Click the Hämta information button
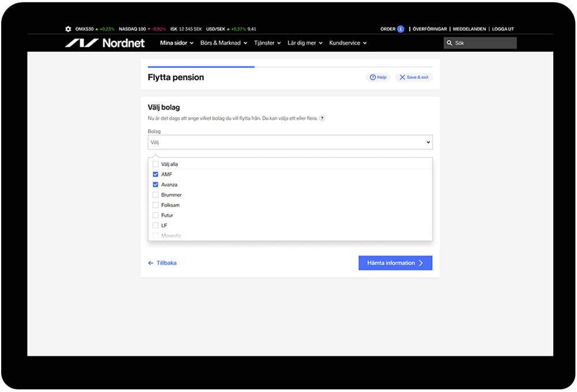 click(x=395, y=263)
